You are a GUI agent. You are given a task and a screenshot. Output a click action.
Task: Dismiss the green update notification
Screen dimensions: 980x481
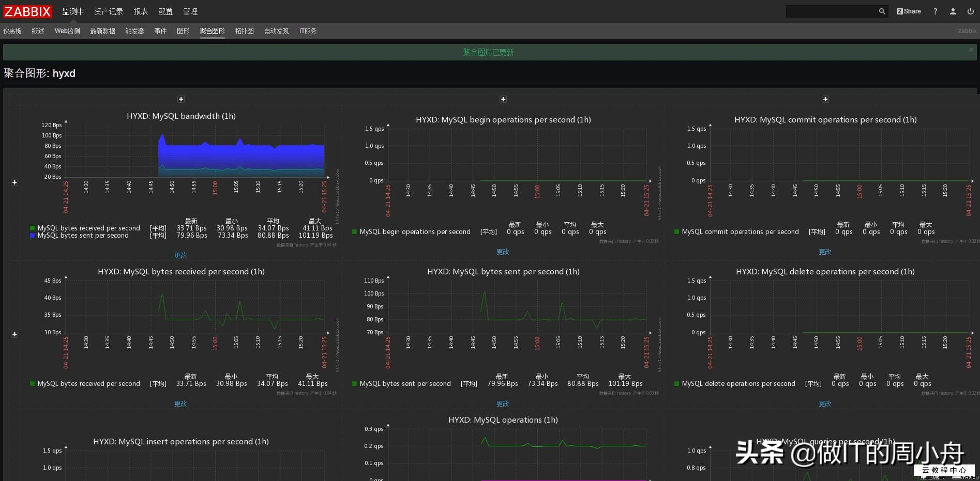(971, 50)
